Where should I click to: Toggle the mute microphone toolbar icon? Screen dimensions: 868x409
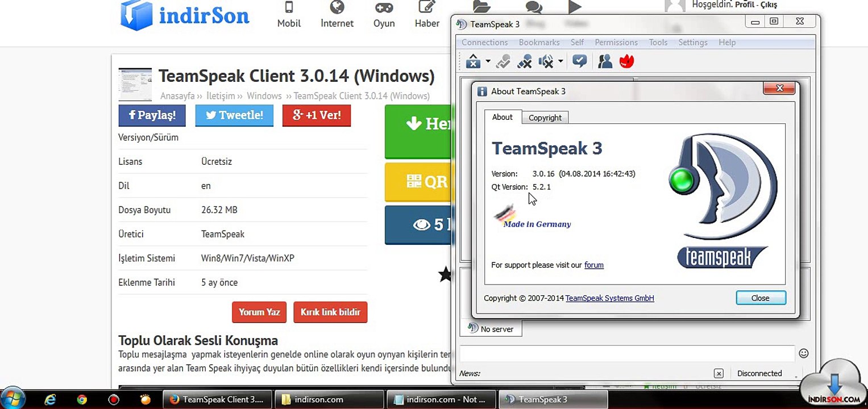pyautogui.click(x=525, y=61)
